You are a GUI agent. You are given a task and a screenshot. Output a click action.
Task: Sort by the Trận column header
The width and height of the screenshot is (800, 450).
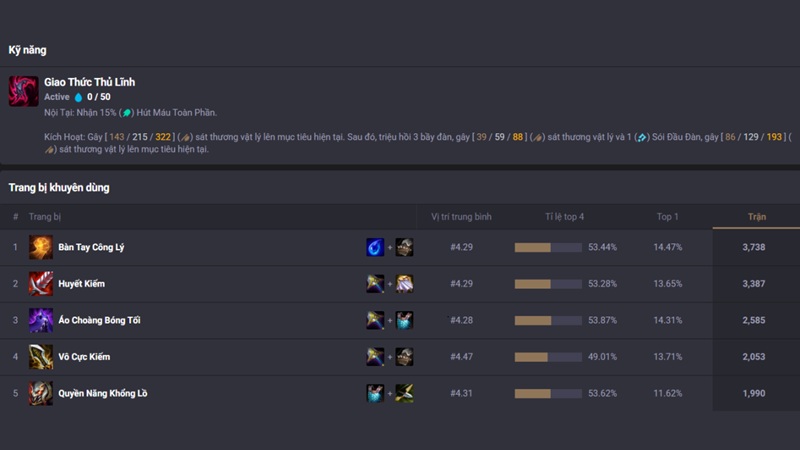(757, 216)
